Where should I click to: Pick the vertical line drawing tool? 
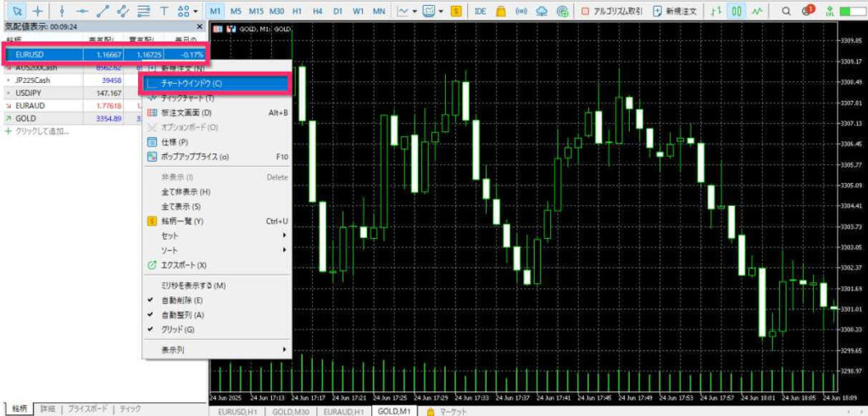(63, 10)
